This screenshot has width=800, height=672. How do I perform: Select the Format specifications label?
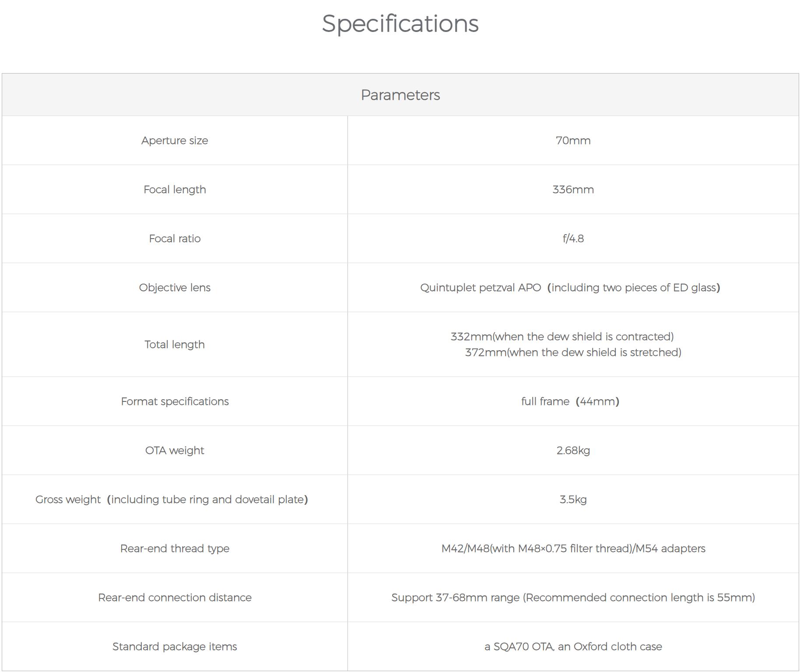175,401
